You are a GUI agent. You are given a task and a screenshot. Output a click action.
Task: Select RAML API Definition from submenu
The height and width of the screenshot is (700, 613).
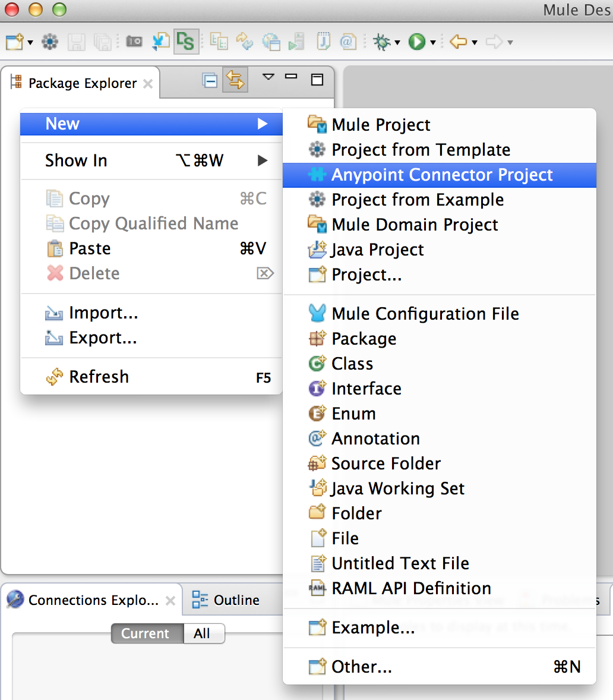(x=411, y=588)
